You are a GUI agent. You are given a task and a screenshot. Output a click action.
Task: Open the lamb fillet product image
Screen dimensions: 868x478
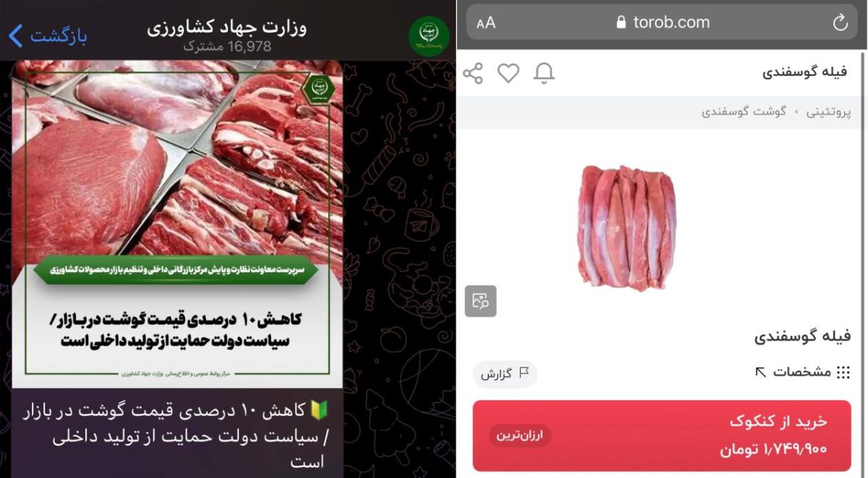[x=626, y=228]
